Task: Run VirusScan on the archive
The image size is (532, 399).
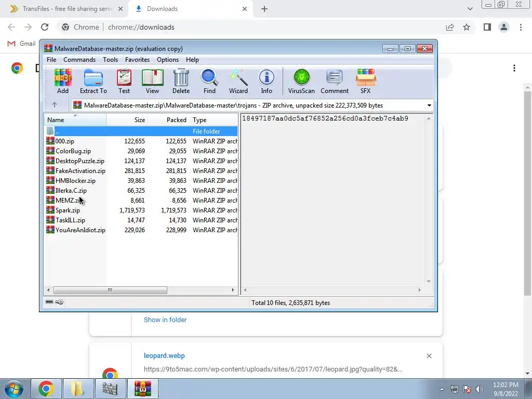Action: coord(301,82)
